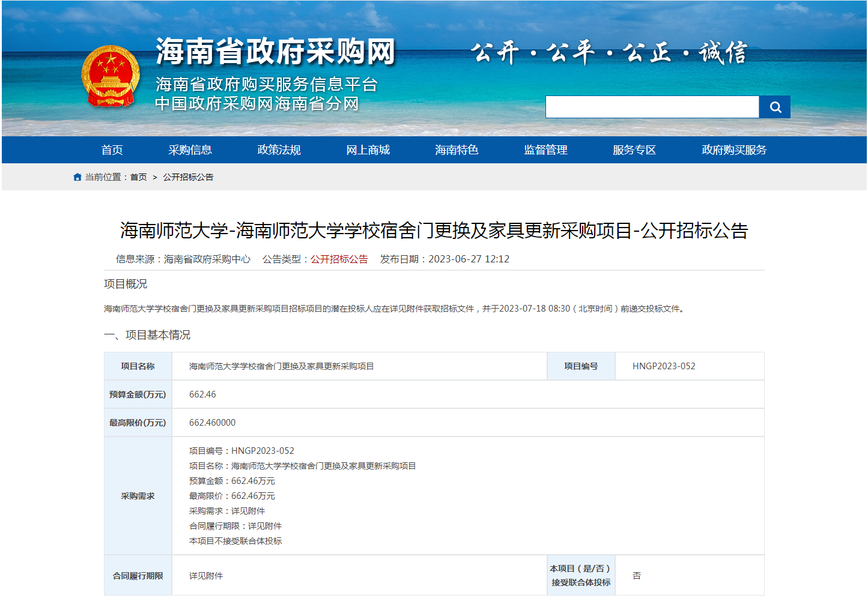Open the 采购信息 menu item

pyautogui.click(x=190, y=150)
